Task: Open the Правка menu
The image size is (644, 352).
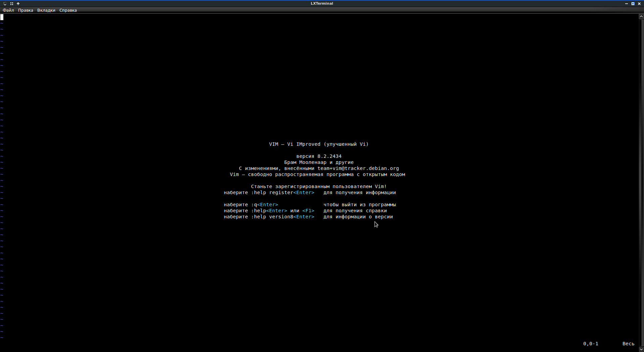Action: point(26,10)
